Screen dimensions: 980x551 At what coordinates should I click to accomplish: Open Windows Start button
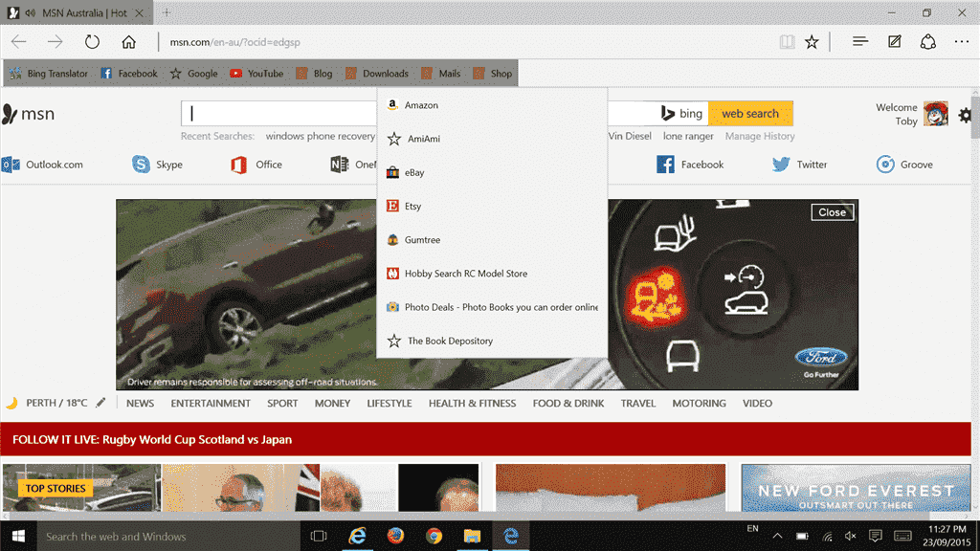coord(18,536)
